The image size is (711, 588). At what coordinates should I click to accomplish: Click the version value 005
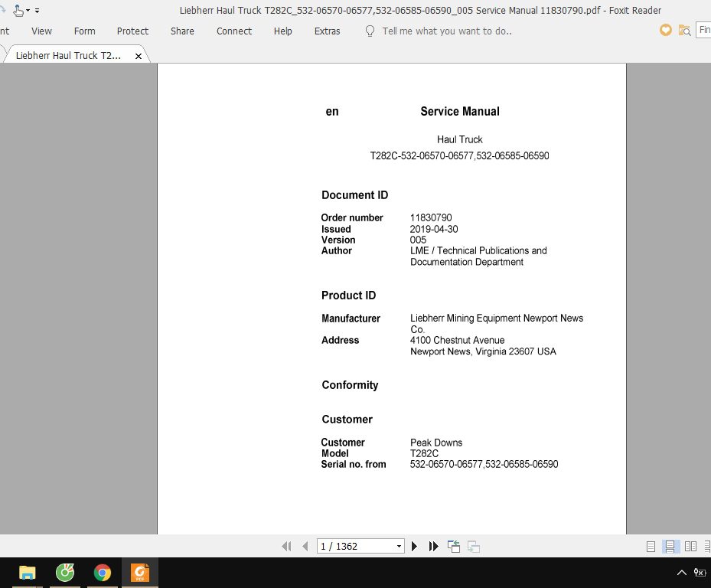[x=418, y=240]
